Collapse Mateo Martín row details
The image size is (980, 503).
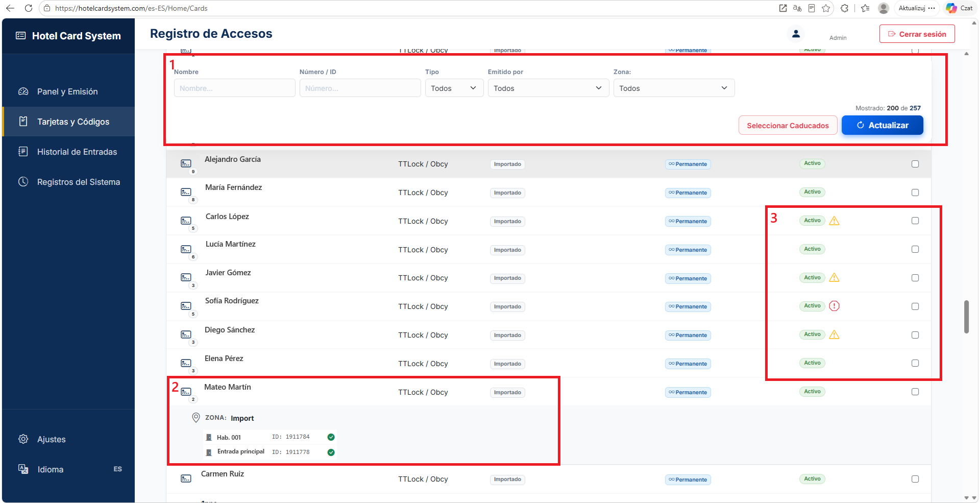tap(549, 392)
